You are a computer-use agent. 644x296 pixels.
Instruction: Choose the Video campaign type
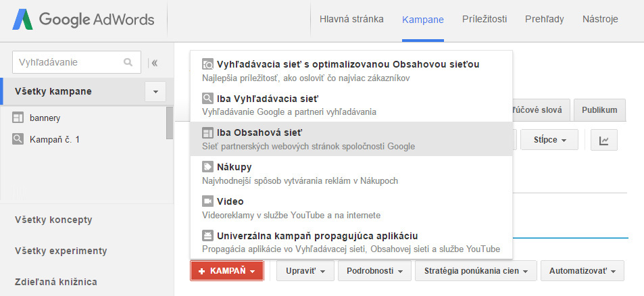(x=351, y=207)
